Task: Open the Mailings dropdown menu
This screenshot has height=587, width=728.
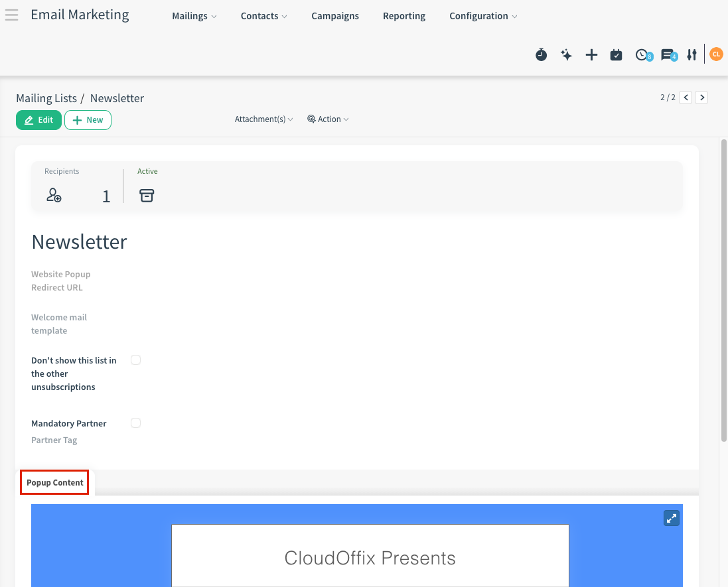Action: (x=194, y=16)
